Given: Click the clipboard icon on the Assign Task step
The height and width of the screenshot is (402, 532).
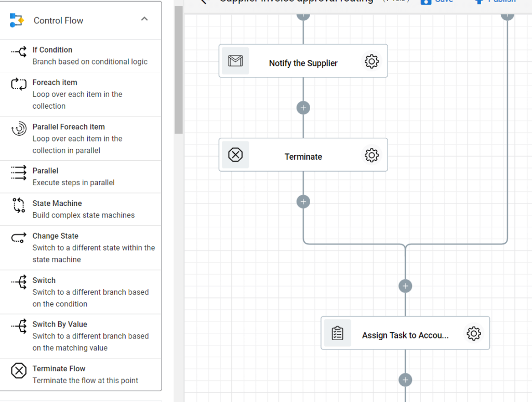Looking at the screenshot, I should 337,333.
